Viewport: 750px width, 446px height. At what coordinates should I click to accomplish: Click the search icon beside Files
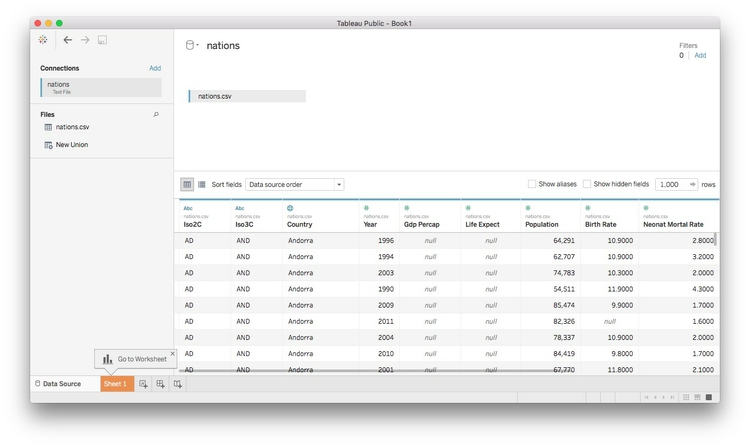click(156, 115)
